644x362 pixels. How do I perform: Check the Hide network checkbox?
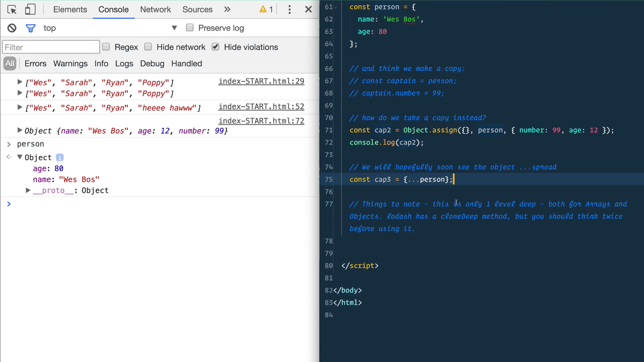pos(148,47)
